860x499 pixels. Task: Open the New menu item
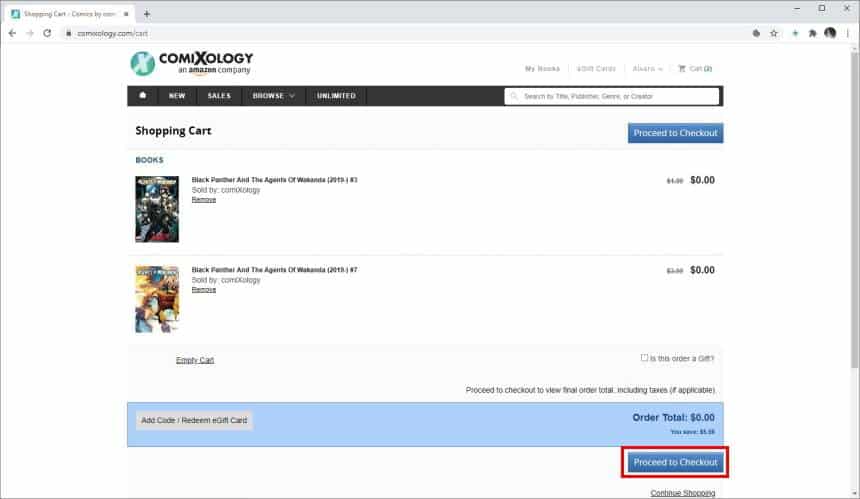point(177,95)
